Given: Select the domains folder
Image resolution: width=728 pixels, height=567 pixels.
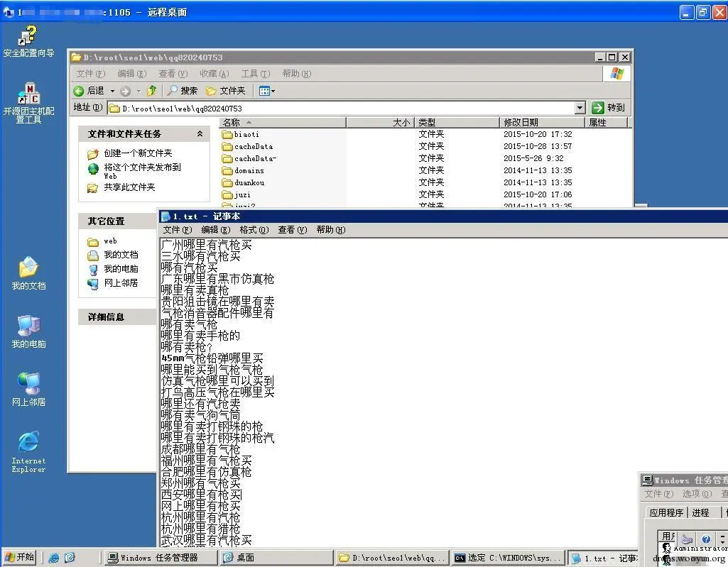Looking at the screenshot, I should (243, 171).
